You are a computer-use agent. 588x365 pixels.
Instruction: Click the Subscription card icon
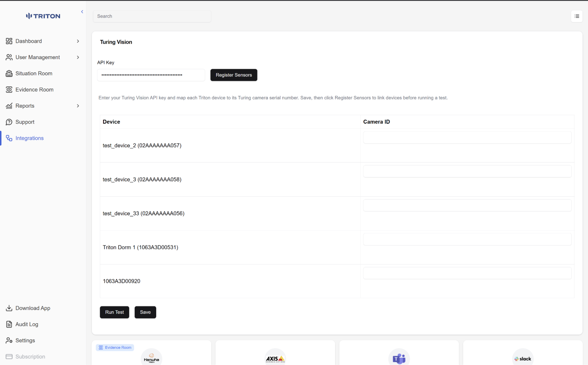click(x=9, y=356)
